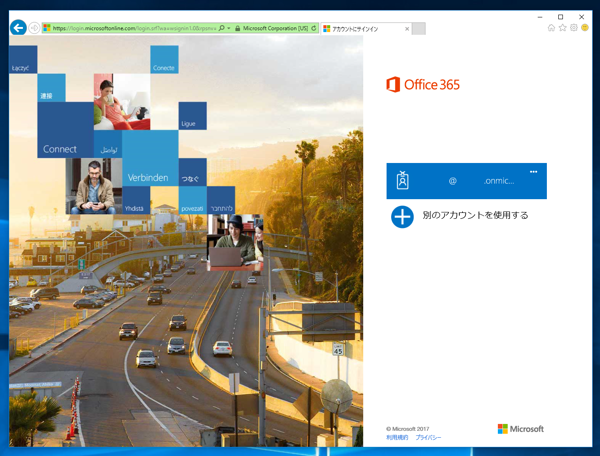Click the つなぐ tile

(192, 172)
